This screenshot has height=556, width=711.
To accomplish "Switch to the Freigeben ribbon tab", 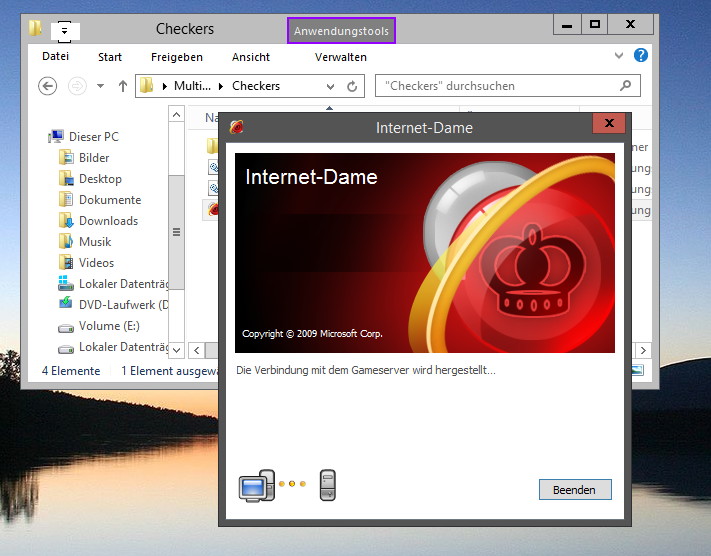I will (x=176, y=57).
